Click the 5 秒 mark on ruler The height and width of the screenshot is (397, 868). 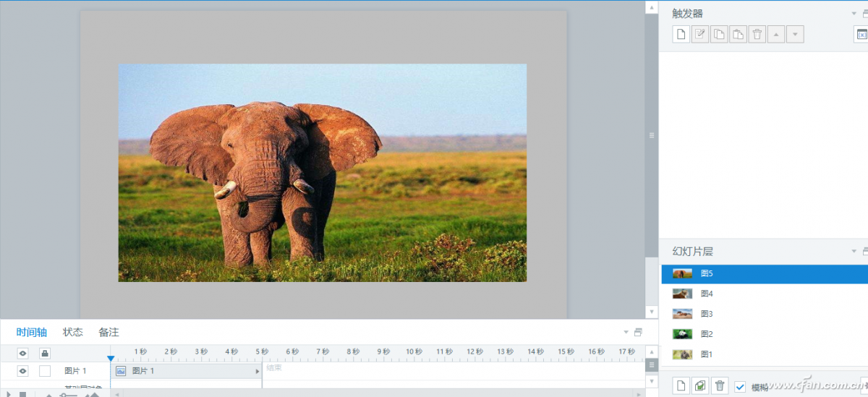262,352
